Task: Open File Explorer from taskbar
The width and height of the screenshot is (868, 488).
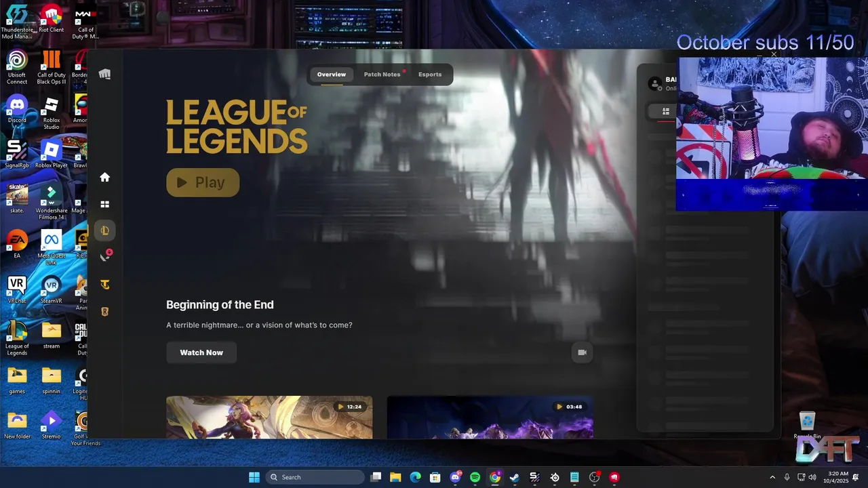Action: (x=395, y=477)
